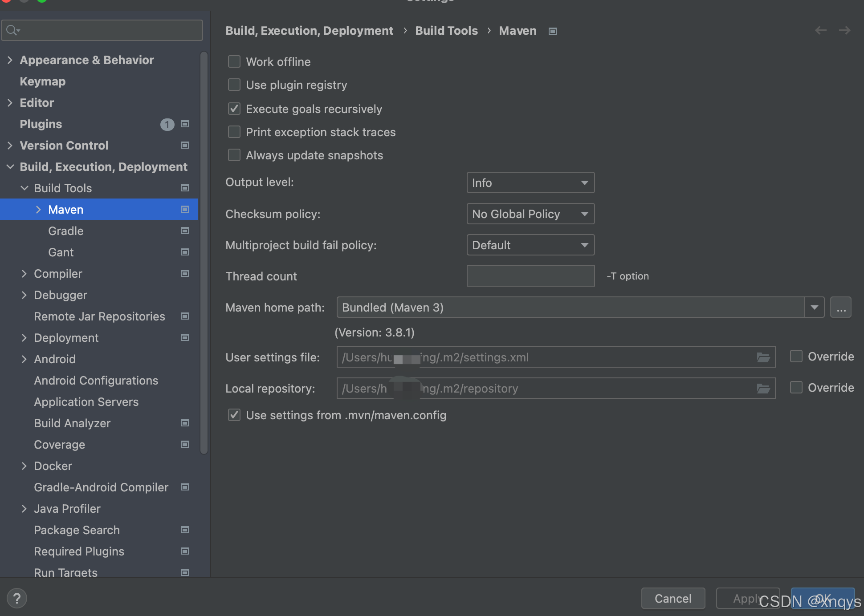Open the Keymap settings page
This screenshot has height=616, width=864.
point(43,81)
